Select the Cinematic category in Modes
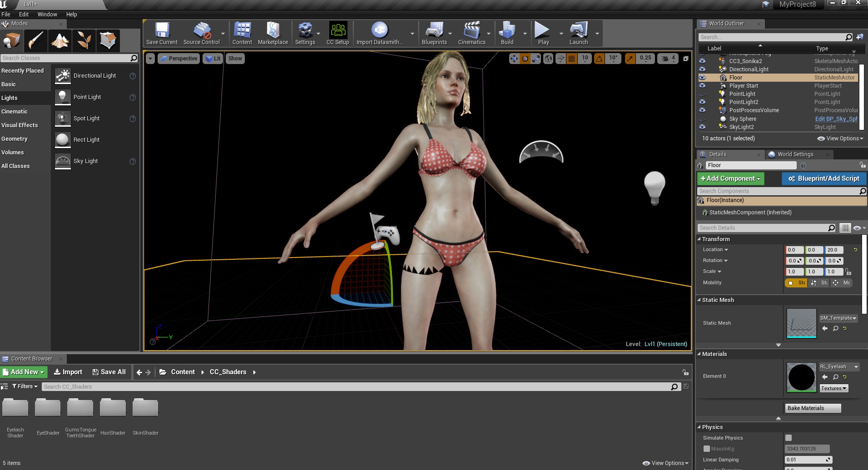Screen dimensions: 868x470 [x=15, y=111]
